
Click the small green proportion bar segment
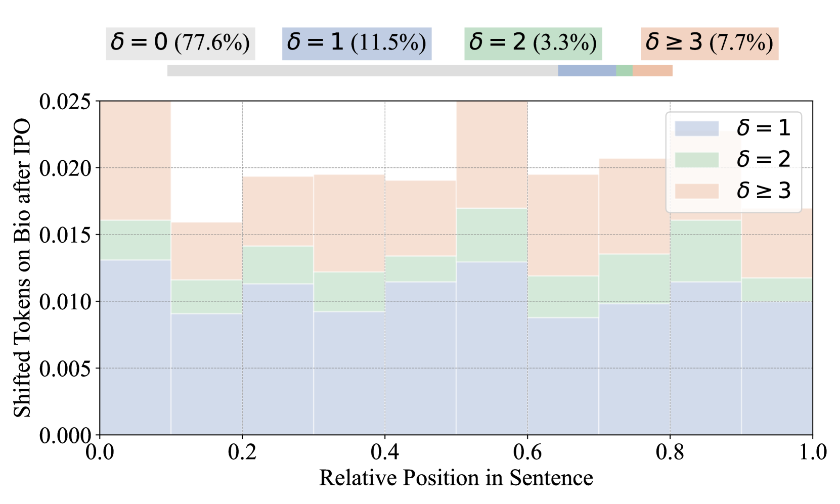[x=624, y=71]
